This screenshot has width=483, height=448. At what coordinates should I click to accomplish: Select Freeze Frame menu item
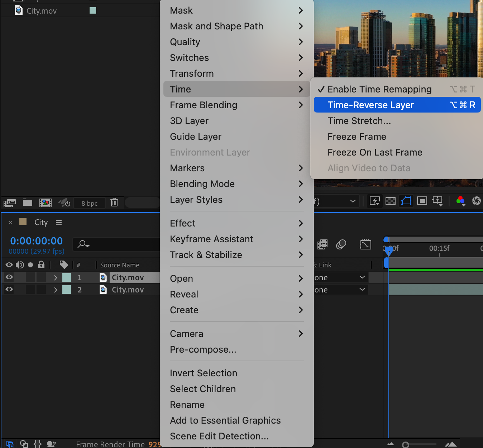tap(357, 137)
